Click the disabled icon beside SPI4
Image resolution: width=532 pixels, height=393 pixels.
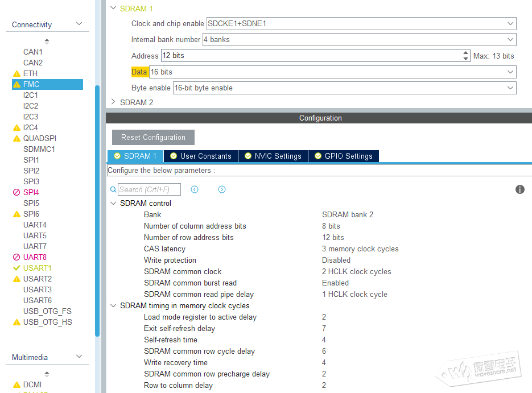point(17,193)
